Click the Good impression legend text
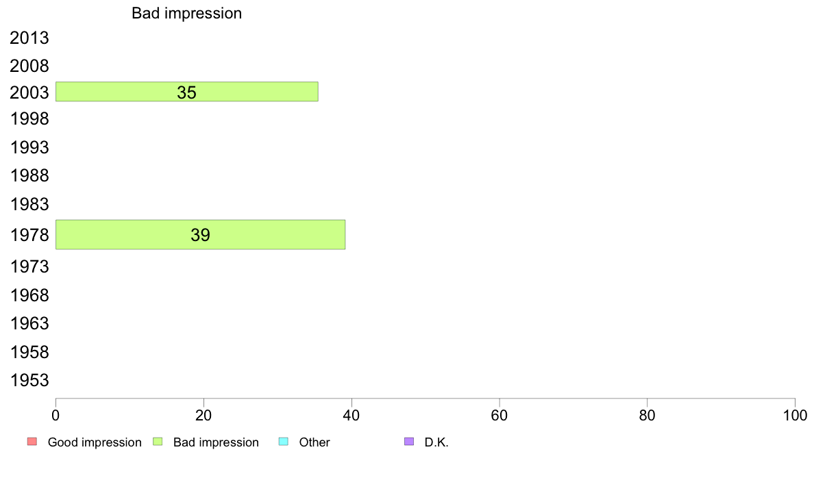 pyautogui.click(x=95, y=442)
